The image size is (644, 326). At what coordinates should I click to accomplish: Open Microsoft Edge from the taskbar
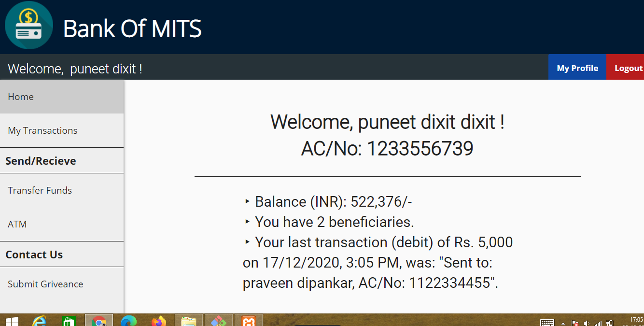128,320
